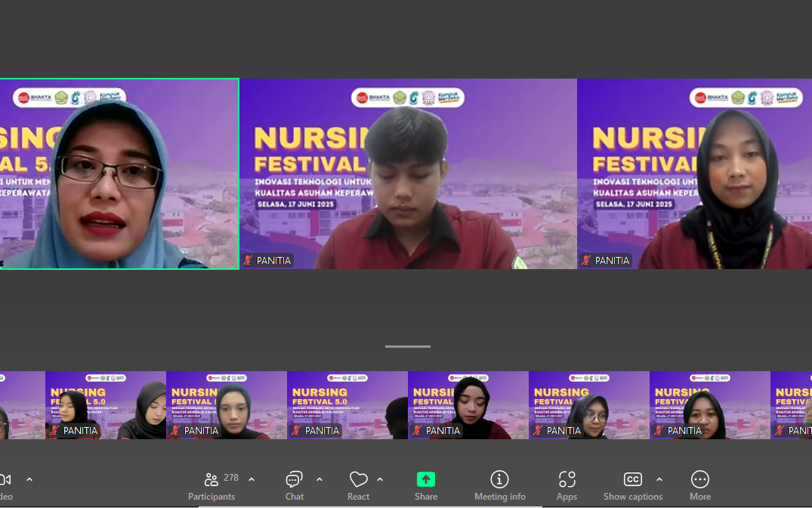The width and height of the screenshot is (812, 508).
Task: Click the green Share screen icon
Action: [426, 479]
